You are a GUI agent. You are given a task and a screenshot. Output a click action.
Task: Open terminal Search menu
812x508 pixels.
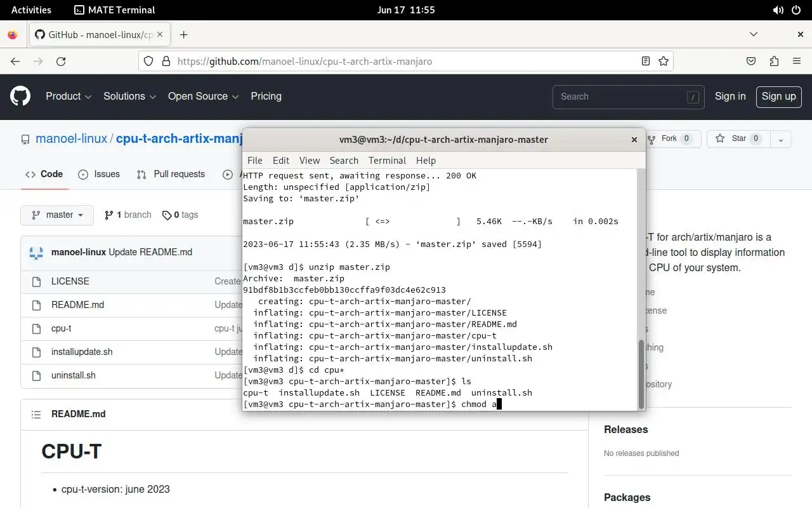point(344,161)
